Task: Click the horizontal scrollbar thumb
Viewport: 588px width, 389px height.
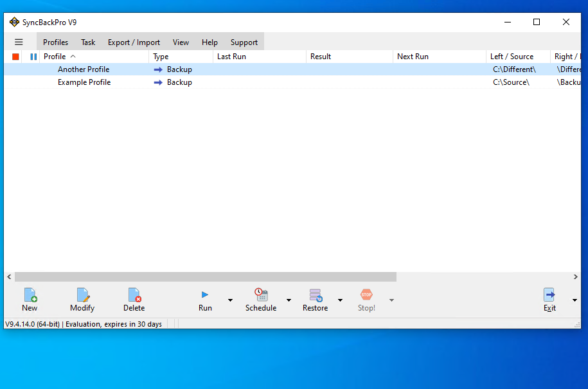Action: coord(206,277)
